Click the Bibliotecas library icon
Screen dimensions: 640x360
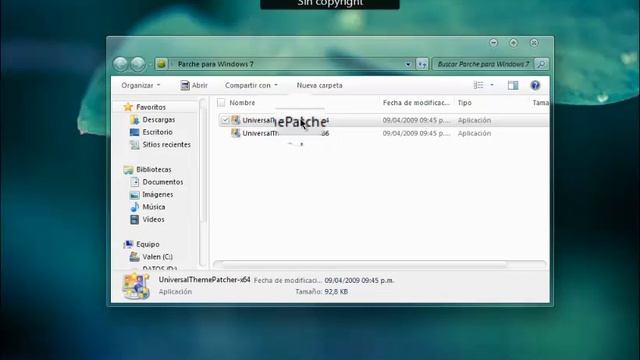pos(128,169)
